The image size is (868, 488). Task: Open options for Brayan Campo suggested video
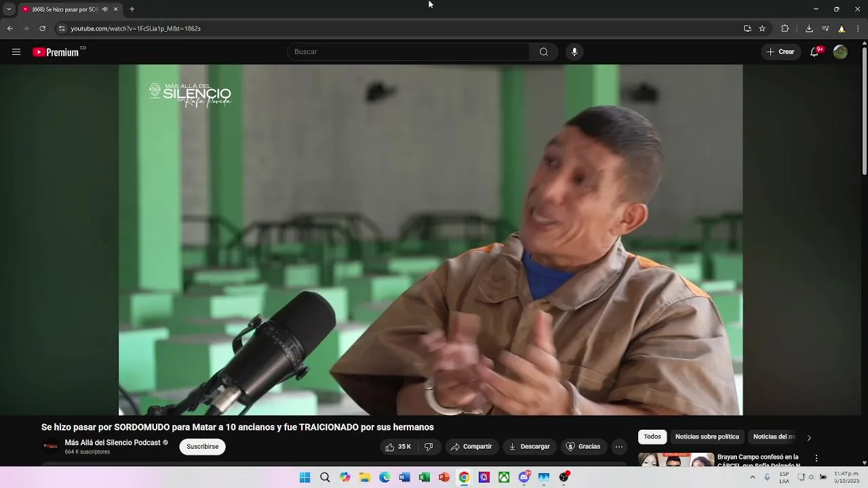[816, 458]
